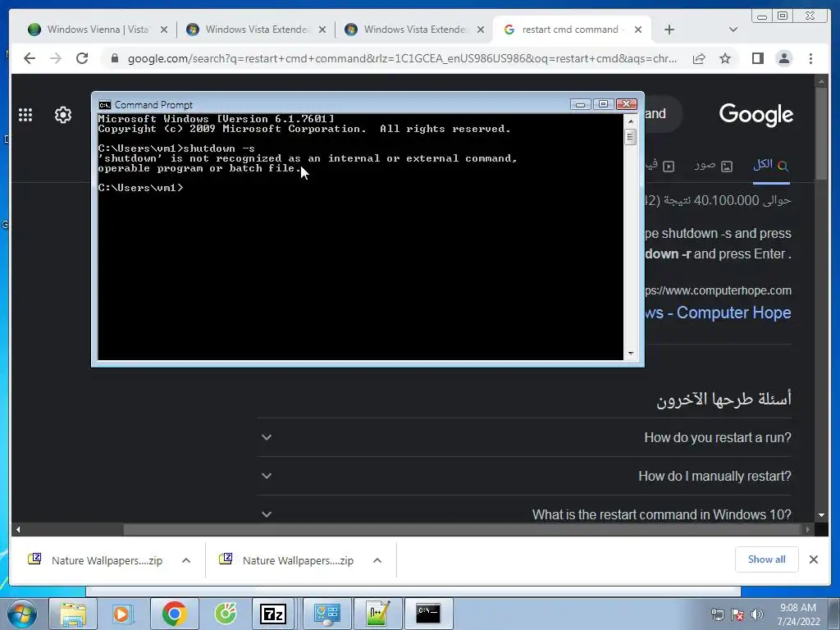The height and width of the screenshot is (630, 840).
Task: Click the page vertical scrollbar thumb
Action: 821,134
